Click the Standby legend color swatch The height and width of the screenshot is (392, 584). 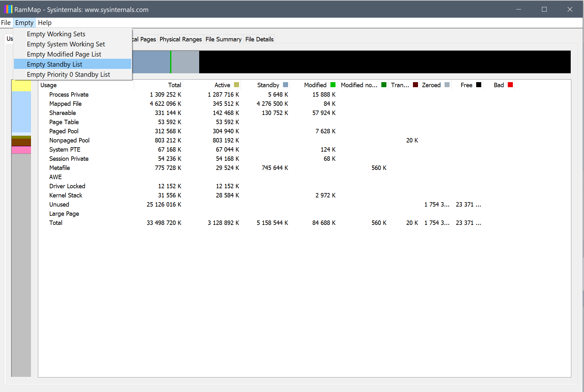[286, 85]
